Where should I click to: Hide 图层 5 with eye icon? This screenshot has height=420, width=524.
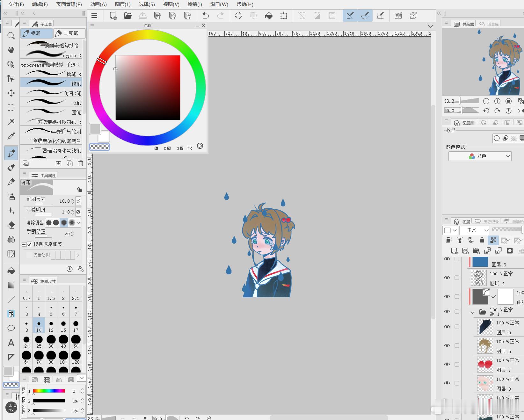(x=447, y=327)
